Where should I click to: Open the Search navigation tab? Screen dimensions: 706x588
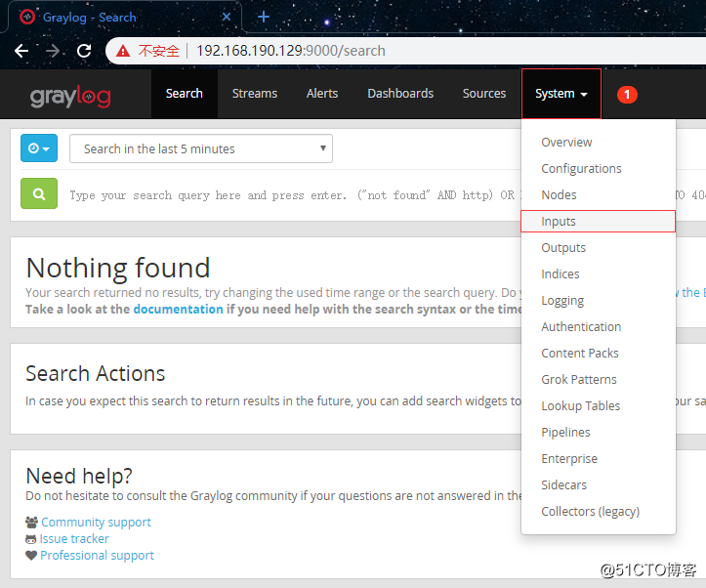click(x=185, y=94)
